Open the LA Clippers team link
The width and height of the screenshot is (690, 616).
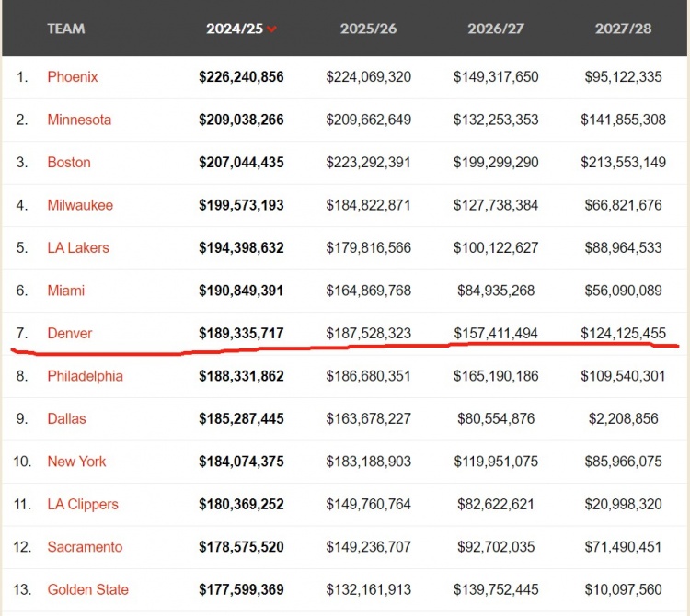click(83, 504)
